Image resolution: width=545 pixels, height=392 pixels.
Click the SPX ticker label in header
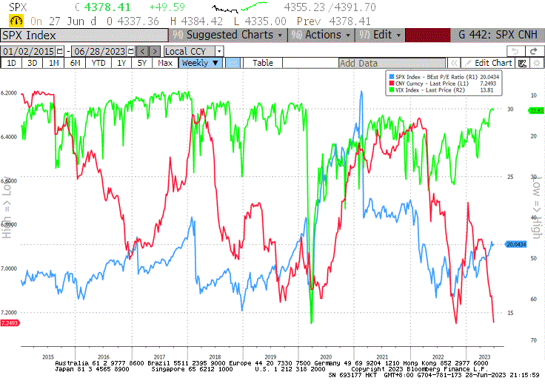(18, 7)
